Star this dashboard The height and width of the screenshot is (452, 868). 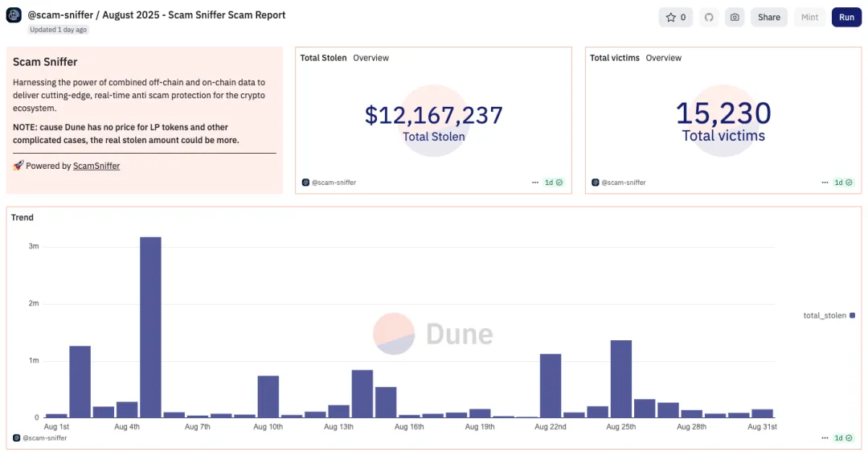676,17
